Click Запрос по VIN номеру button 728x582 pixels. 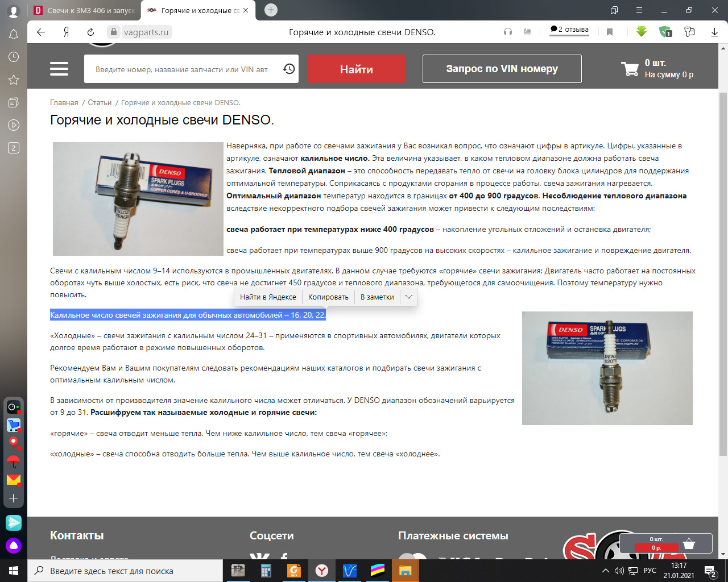click(x=502, y=69)
